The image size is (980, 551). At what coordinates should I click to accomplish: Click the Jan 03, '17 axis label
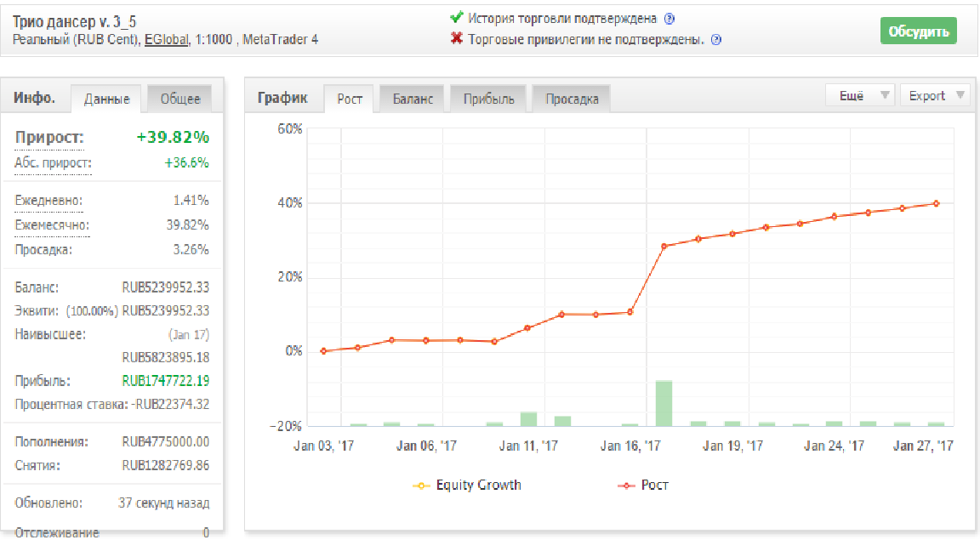click(x=324, y=446)
